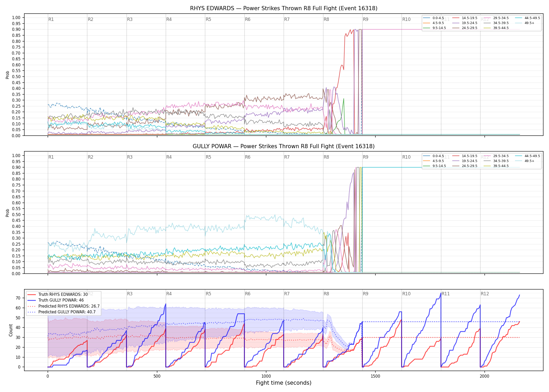Click the 49.5+ legend entry in Gully Powar chart
This screenshot has width=549, height=392.
pyautogui.click(x=525, y=161)
